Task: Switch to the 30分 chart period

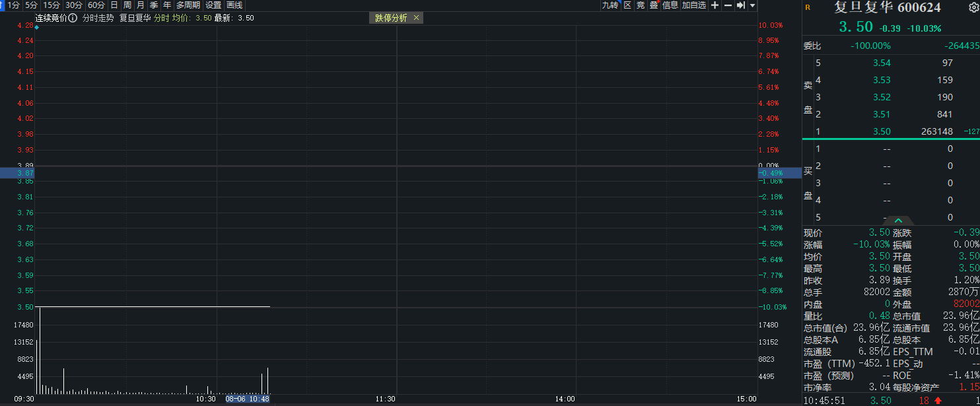Action: (74, 5)
